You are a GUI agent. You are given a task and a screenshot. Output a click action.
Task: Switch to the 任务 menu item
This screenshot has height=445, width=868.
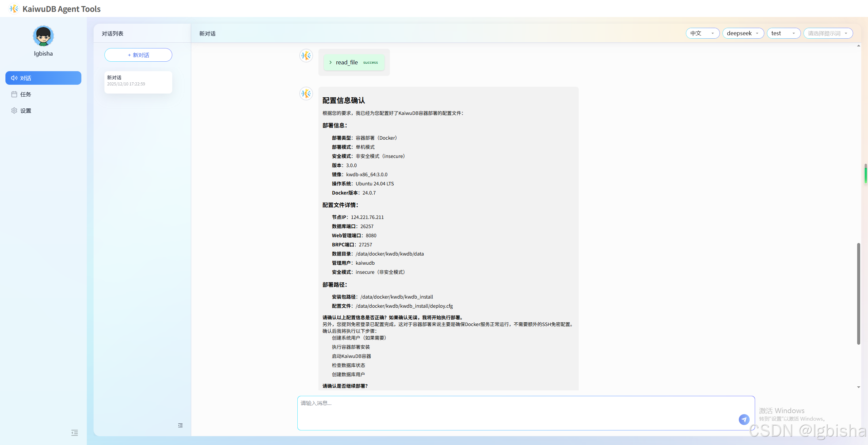[26, 94]
